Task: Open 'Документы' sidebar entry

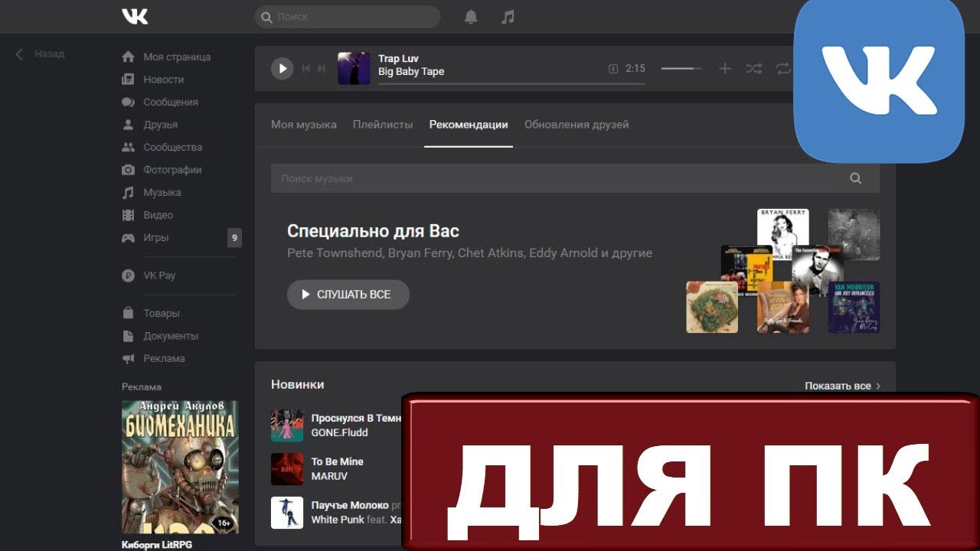Action: 171,336
